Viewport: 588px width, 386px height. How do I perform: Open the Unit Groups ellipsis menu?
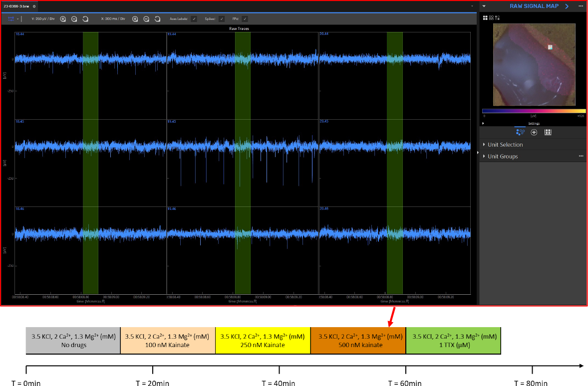(x=581, y=156)
